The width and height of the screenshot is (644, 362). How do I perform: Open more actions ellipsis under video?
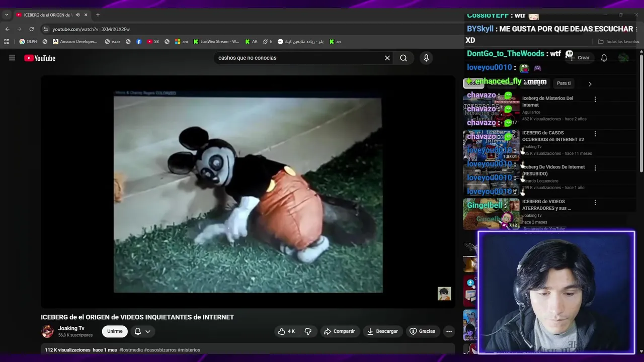point(449,331)
